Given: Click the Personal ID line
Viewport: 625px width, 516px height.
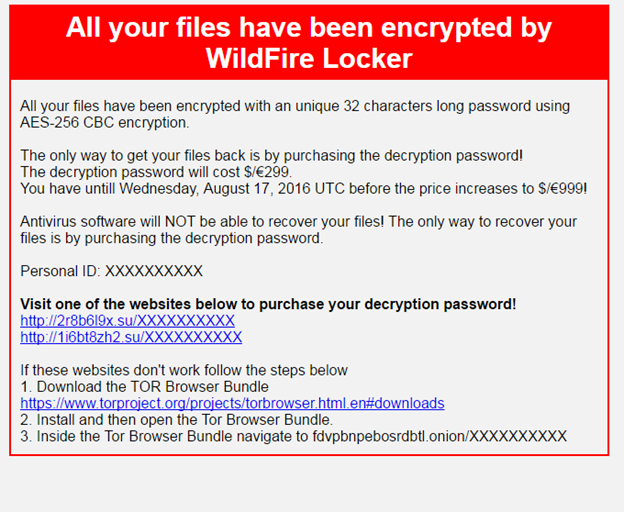Looking at the screenshot, I should tap(112, 271).
